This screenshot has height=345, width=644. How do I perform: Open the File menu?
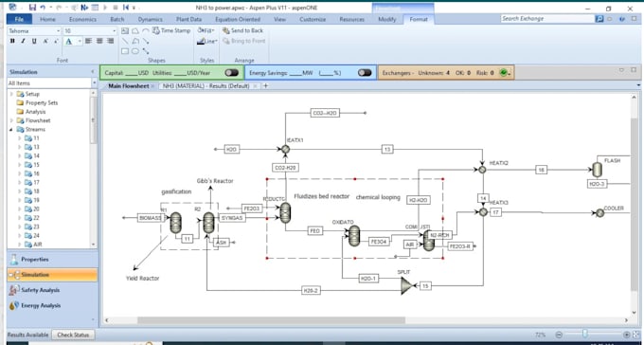coord(19,19)
